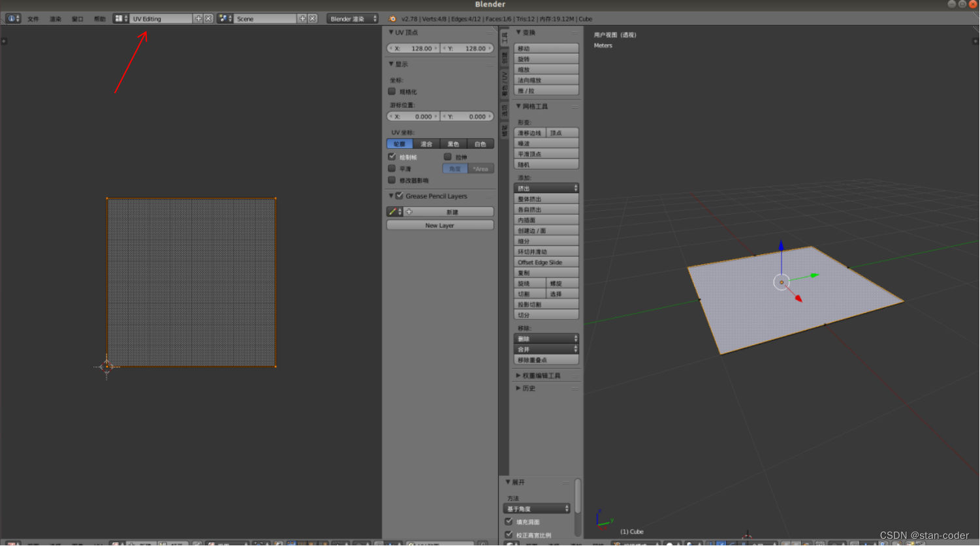Enable the 规格化 checkbox in 显示 panel
The width and height of the screenshot is (980, 546).
pyautogui.click(x=392, y=91)
